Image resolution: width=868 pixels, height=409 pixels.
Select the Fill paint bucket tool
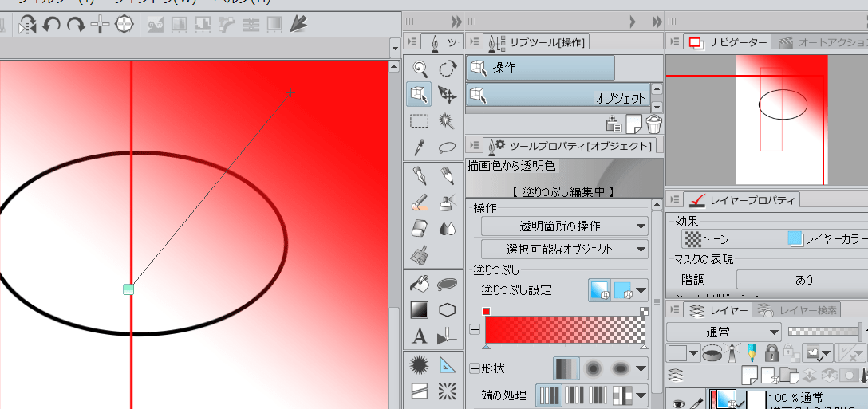420,285
